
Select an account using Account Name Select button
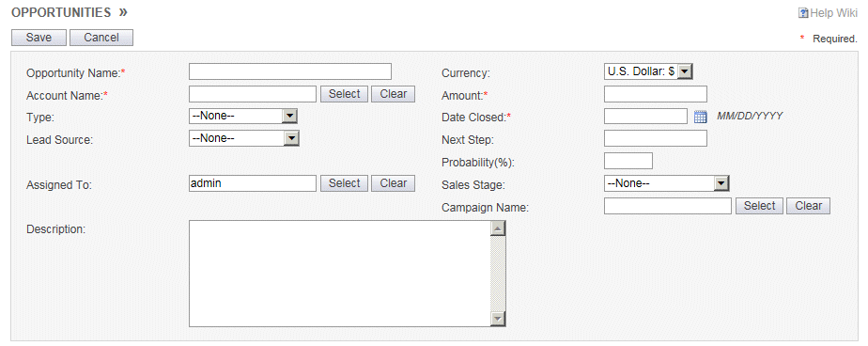[345, 94]
